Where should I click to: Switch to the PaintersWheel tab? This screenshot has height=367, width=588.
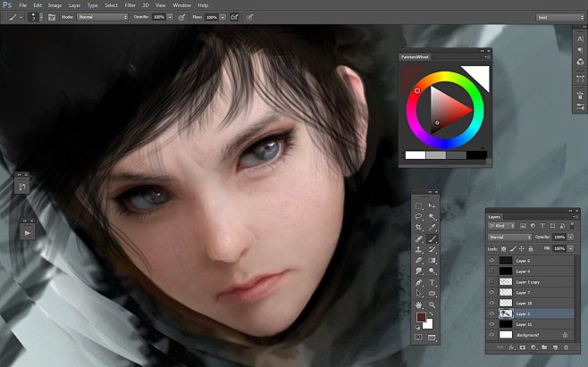tap(415, 57)
